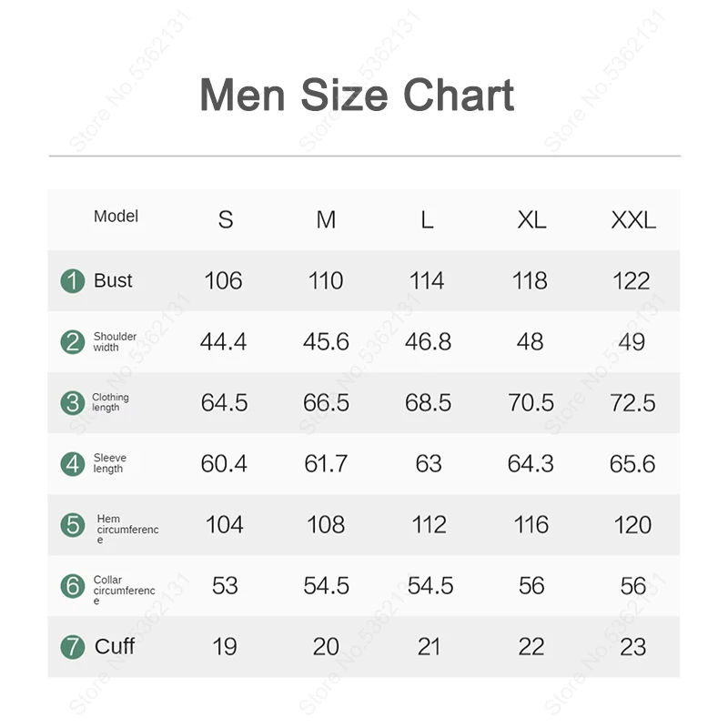Click the Cuff value 23 for XXL
The width and height of the screenshot is (728, 728).
coord(632,647)
